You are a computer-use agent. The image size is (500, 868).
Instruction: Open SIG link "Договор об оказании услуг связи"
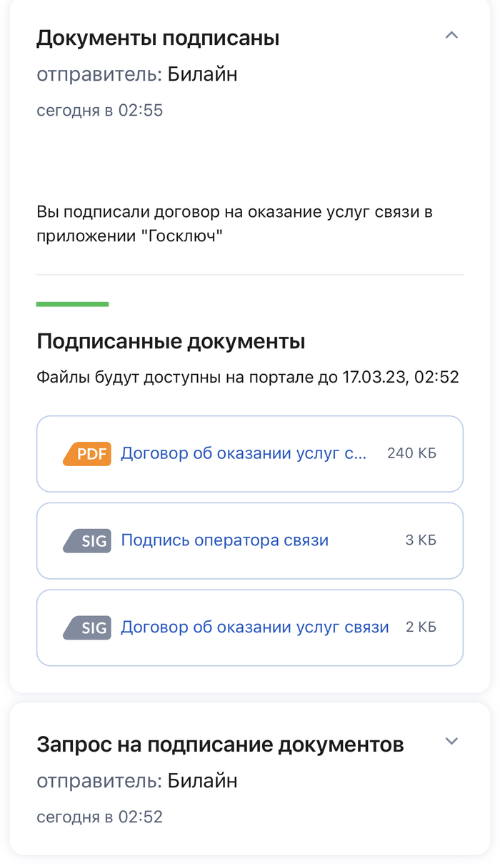pyautogui.click(x=254, y=628)
